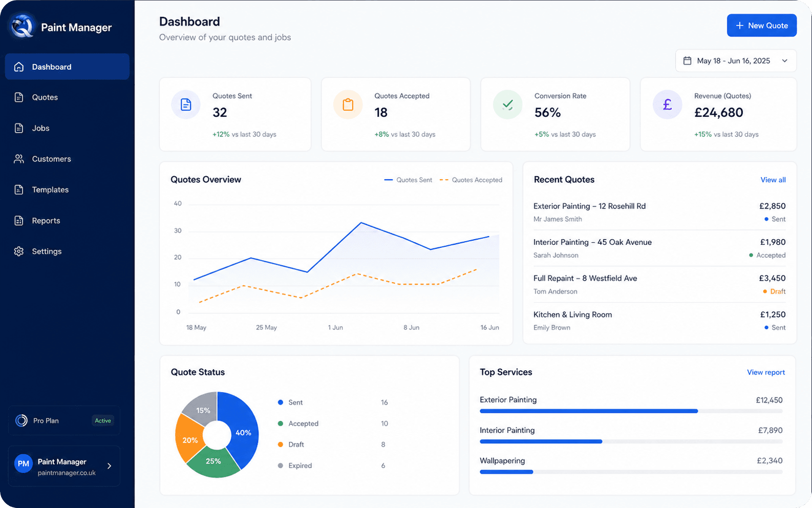The height and width of the screenshot is (508, 812).
Task: Click the Quotes Sent document icon
Action: pos(186,104)
